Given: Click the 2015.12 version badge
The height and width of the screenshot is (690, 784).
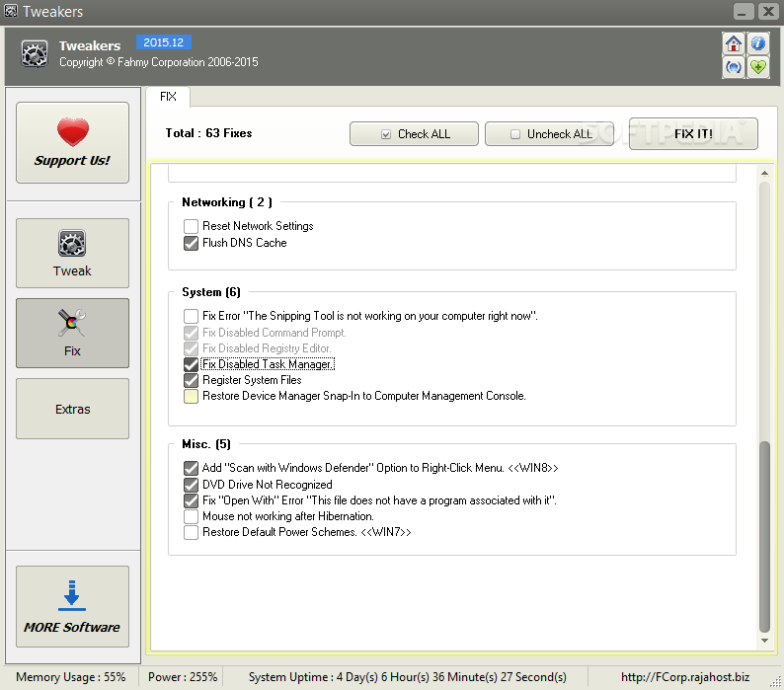Looking at the screenshot, I should [164, 42].
